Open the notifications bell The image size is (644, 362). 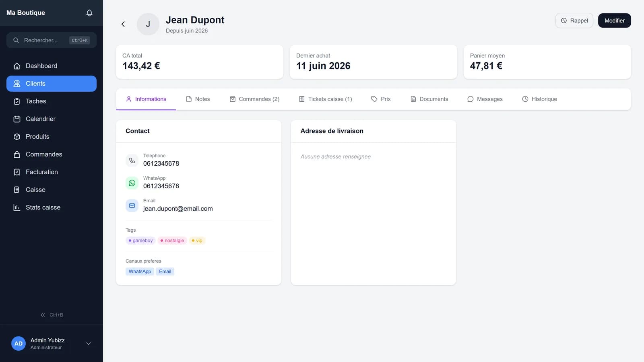(x=89, y=13)
